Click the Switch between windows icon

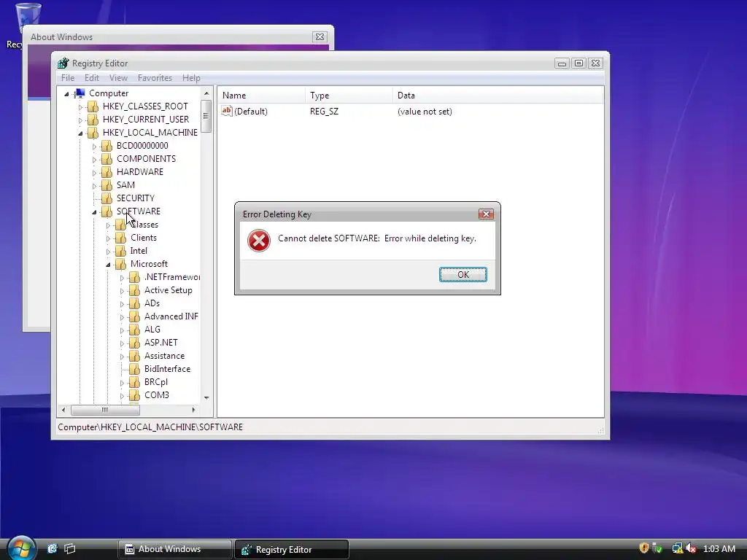[70, 548]
